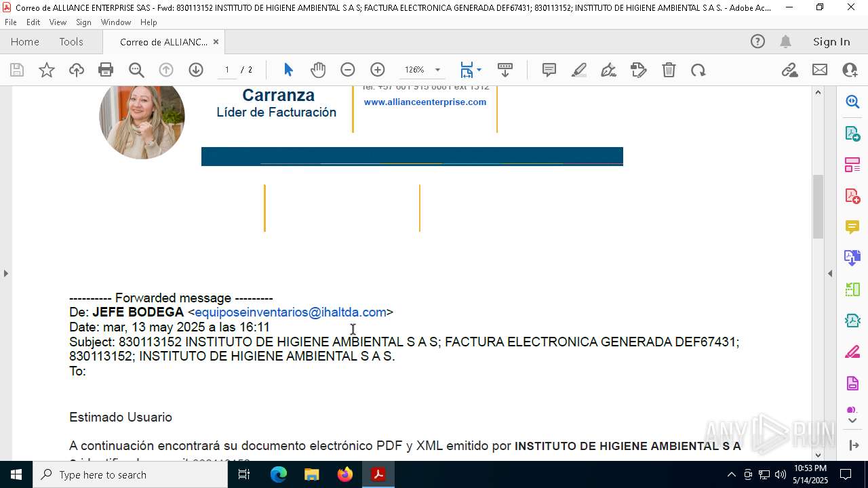Image resolution: width=868 pixels, height=488 pixels.
Task: Show more tools with the chevron down
Action: click(x=852, y=421)
